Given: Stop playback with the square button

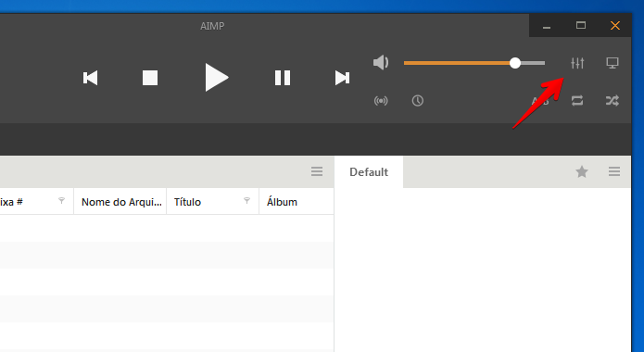Looking at the screenshot, I should (x=150, y=78).
